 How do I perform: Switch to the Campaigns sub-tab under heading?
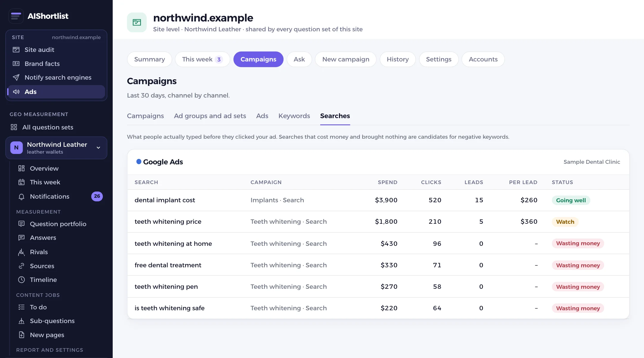pyautogui.click(x=145, y=116)
